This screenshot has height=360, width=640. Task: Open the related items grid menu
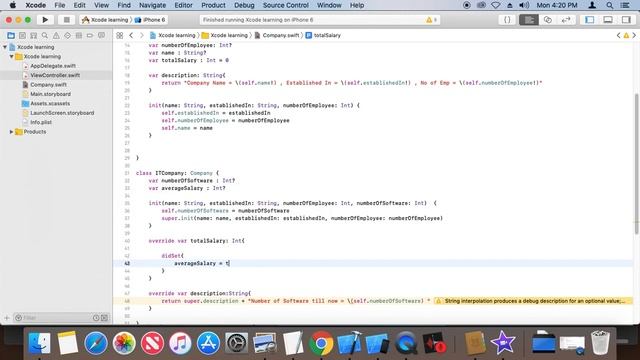coord(120,36)
